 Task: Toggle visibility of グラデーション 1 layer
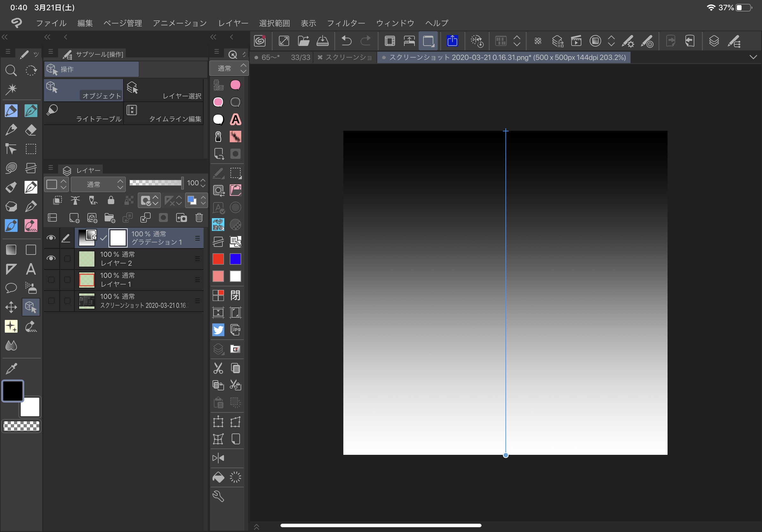coord(51,238)
